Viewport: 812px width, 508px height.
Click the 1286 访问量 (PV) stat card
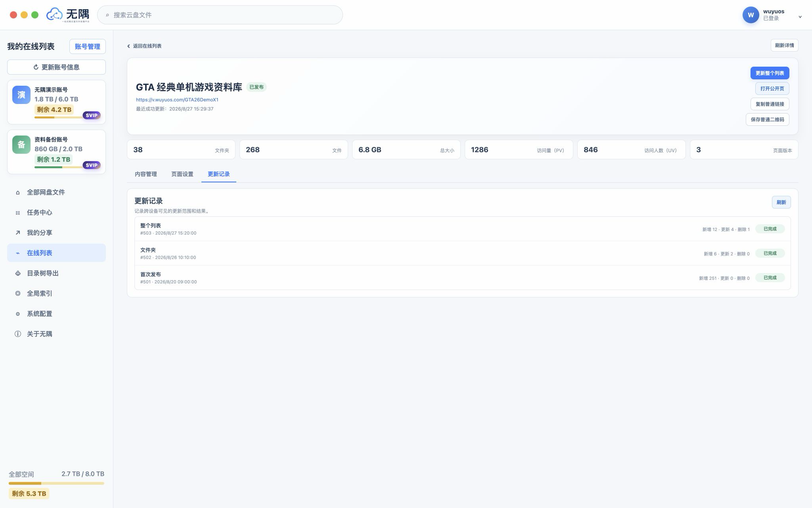click(519, 150)
